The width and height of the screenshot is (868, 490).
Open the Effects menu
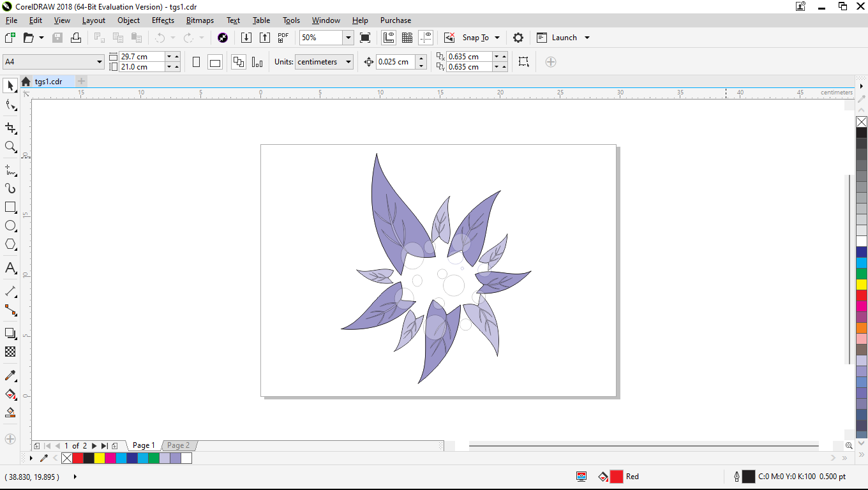click(163, 20)
